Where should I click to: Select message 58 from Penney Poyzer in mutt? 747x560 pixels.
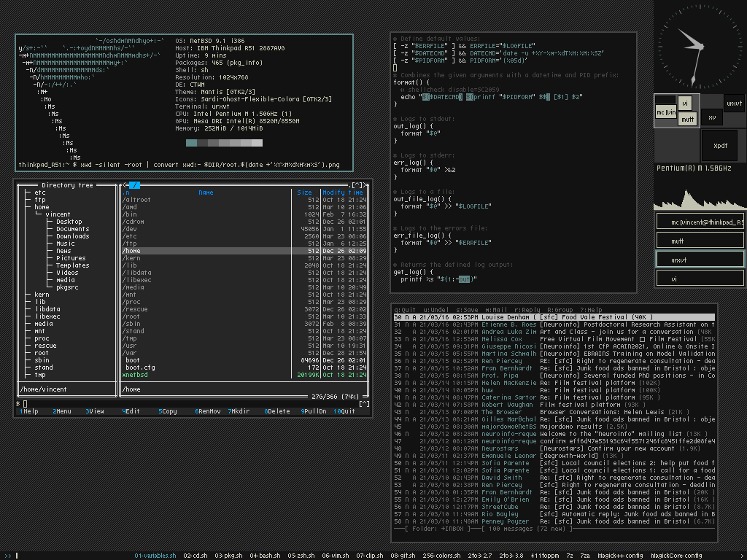(x=554, y=521)
